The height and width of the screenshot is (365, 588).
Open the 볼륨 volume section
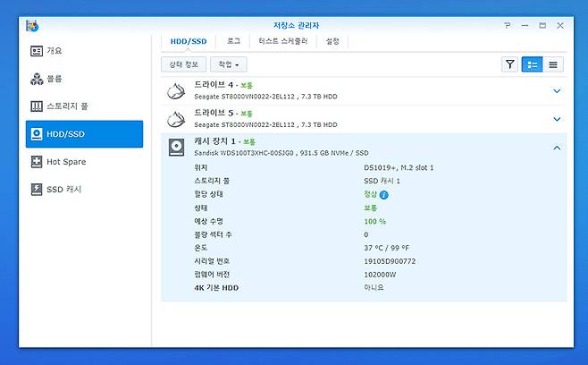(x=46, y=79)
